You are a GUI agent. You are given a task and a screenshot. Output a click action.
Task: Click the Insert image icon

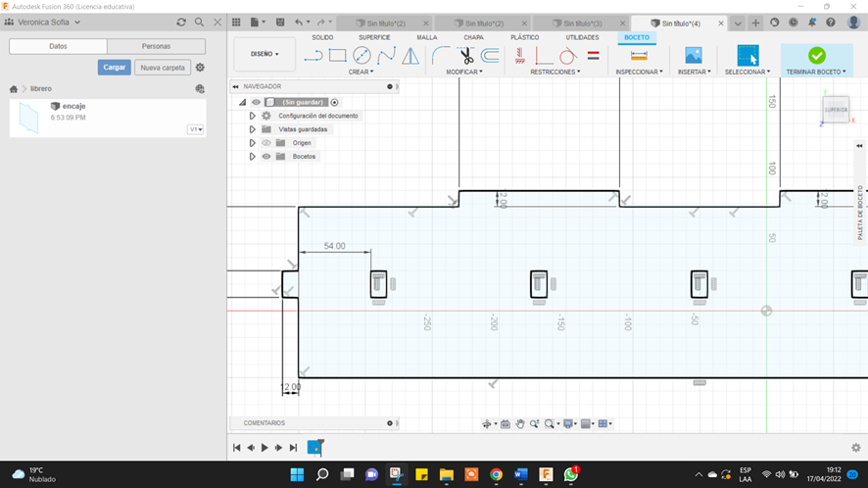tap(694, 56)
